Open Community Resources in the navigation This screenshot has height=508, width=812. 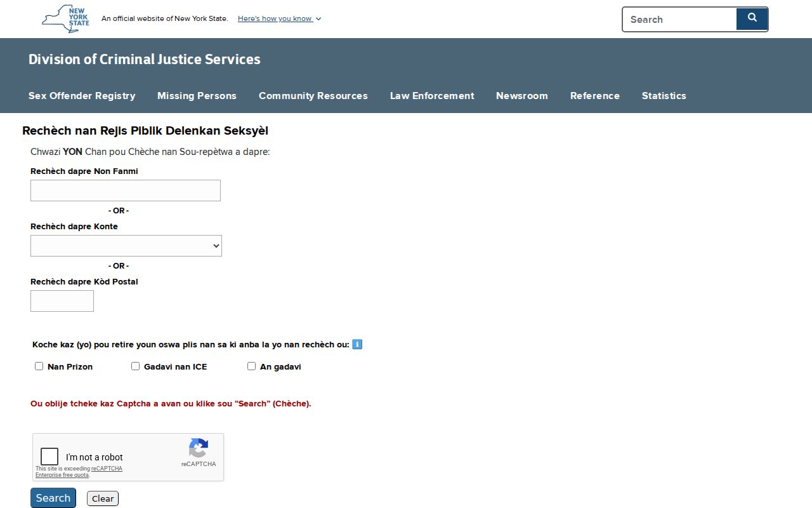coord(313,96)
